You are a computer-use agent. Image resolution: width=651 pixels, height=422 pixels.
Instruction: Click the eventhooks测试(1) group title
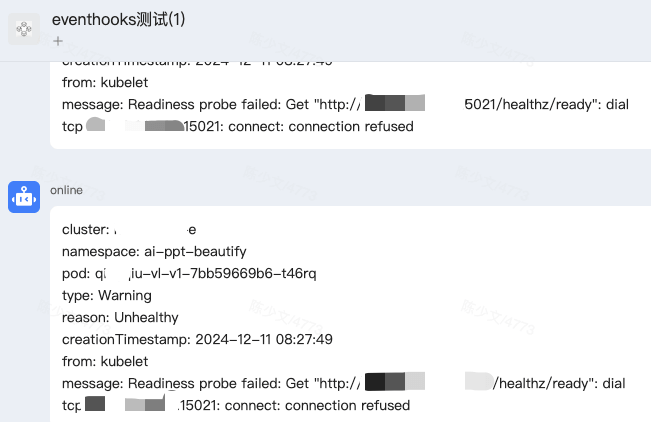pyautogui.click(x=118, y=19)
